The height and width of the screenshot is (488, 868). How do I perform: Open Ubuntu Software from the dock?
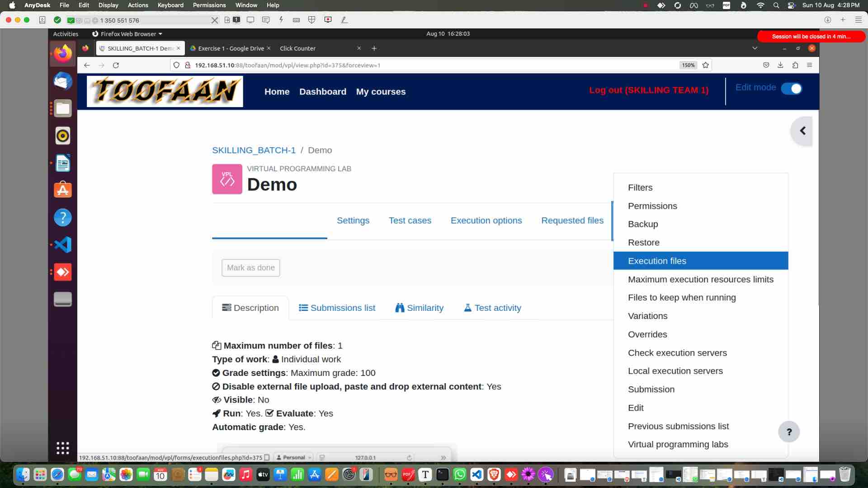point(63,190)
